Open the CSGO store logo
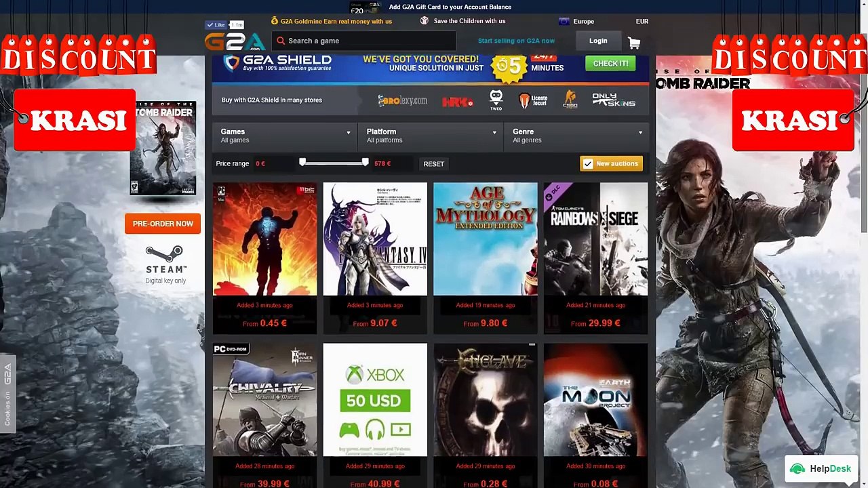This screenshot has width=868, height=488. (570, 100)
